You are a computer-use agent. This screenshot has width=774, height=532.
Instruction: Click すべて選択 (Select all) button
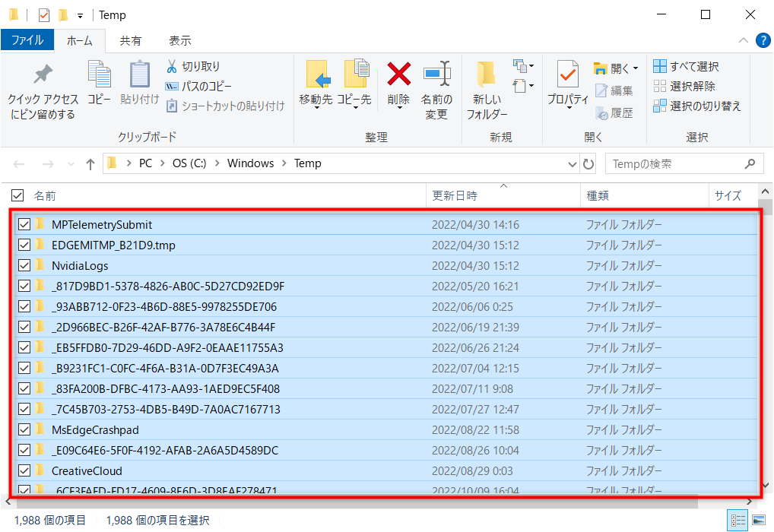[x=686, y=67]
